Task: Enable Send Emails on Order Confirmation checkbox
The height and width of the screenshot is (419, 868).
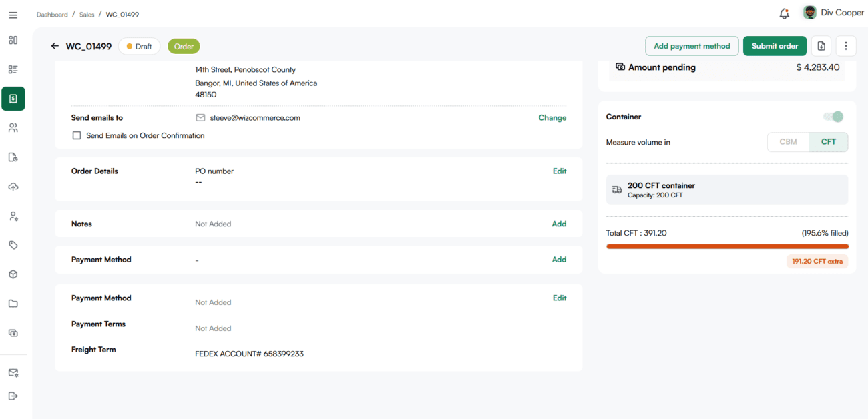Action: coord(77,135)
